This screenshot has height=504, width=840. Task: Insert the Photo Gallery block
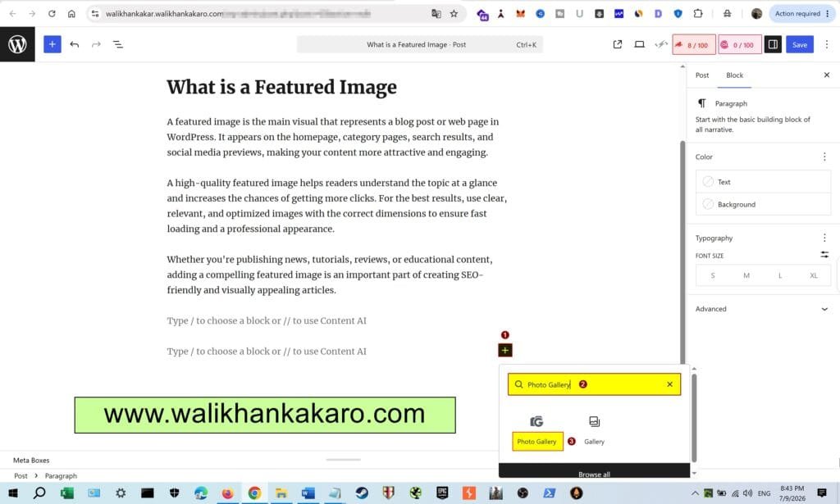click(536, 431)
